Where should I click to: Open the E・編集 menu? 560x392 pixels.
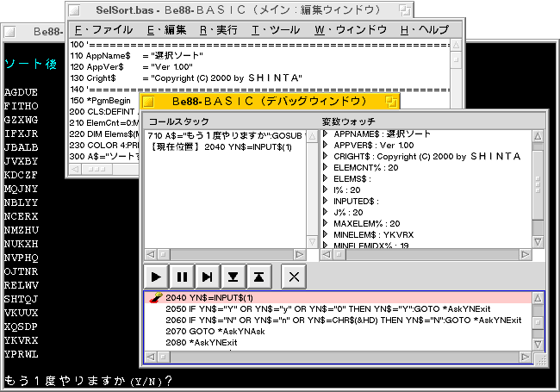167,29
